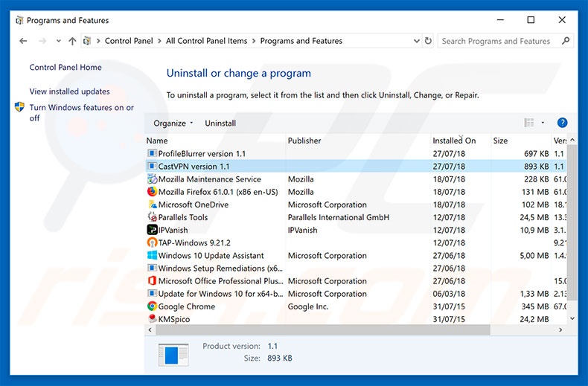Select the Google Chrome icon in list
This screenshot has height=386, width=588.
click(152, 306)
